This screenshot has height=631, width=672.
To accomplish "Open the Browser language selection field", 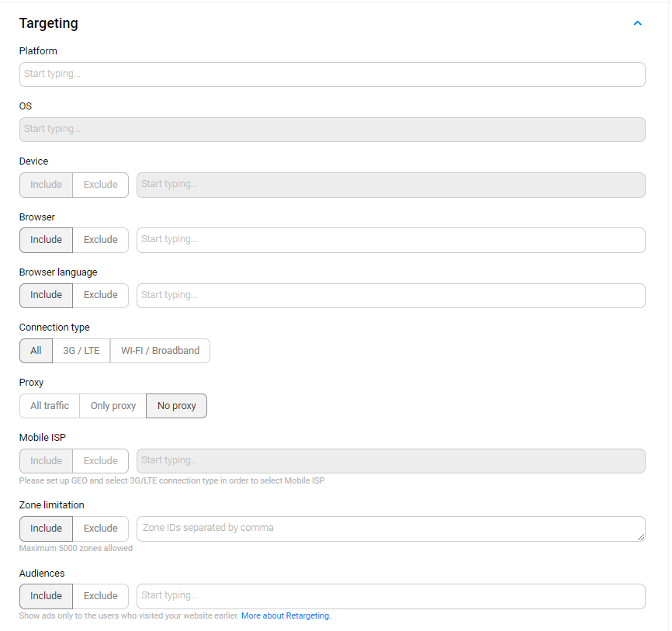I will (390, 295).
